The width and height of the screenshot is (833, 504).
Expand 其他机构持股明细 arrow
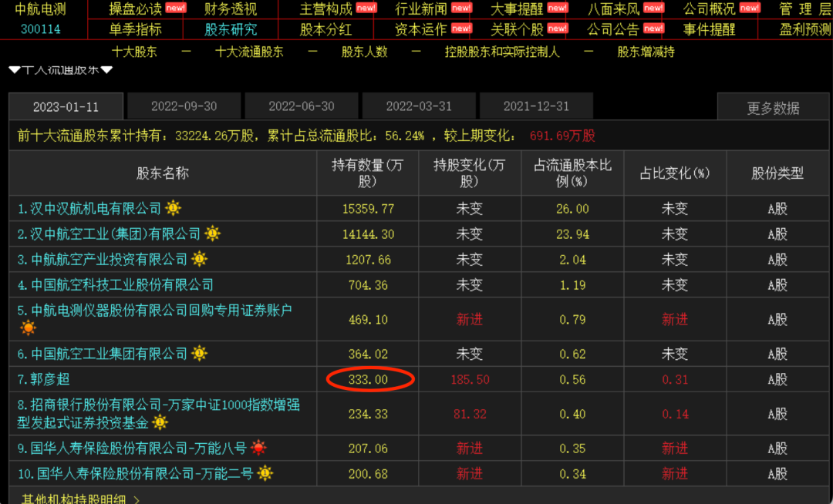[x=137, y=499]
